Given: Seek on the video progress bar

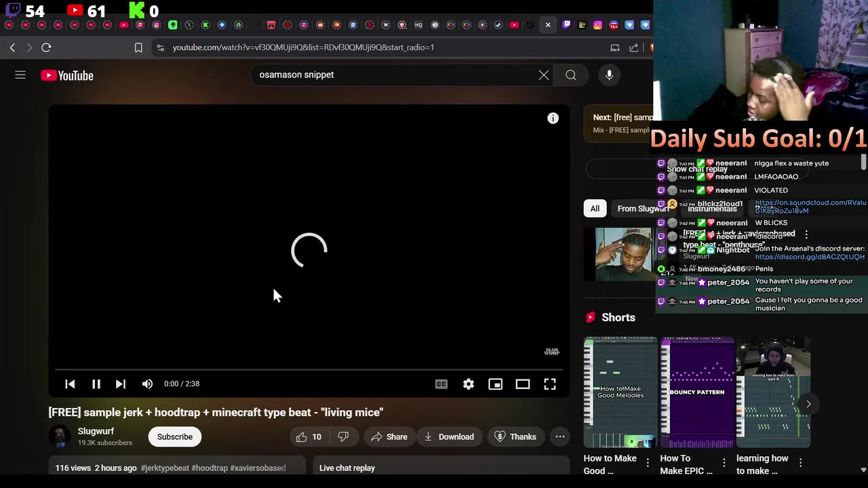Looking at the screenshot, I should (x=309, y=370).
